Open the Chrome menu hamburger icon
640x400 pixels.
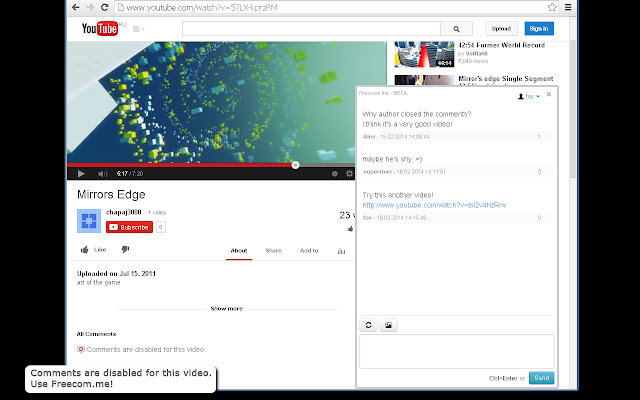click(568, 7)
